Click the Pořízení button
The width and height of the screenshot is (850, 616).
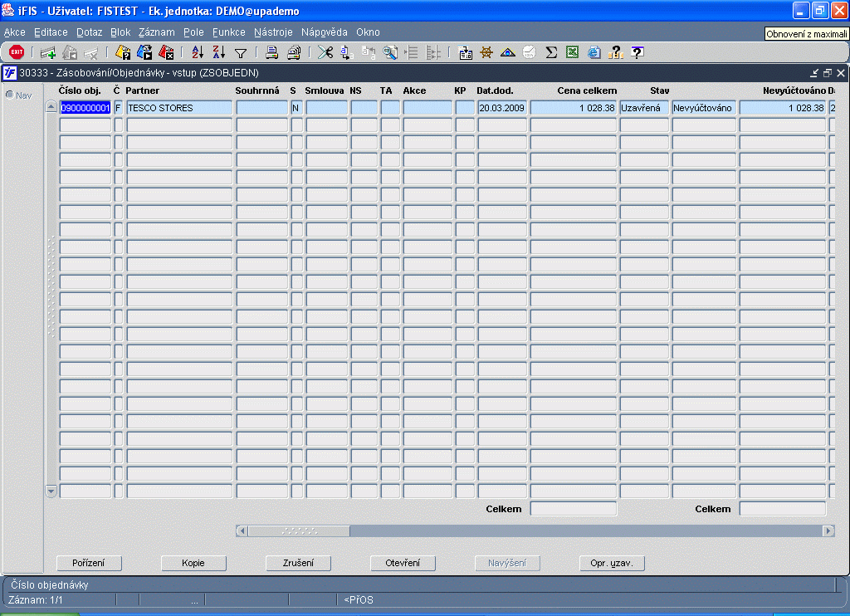[89, 563]
